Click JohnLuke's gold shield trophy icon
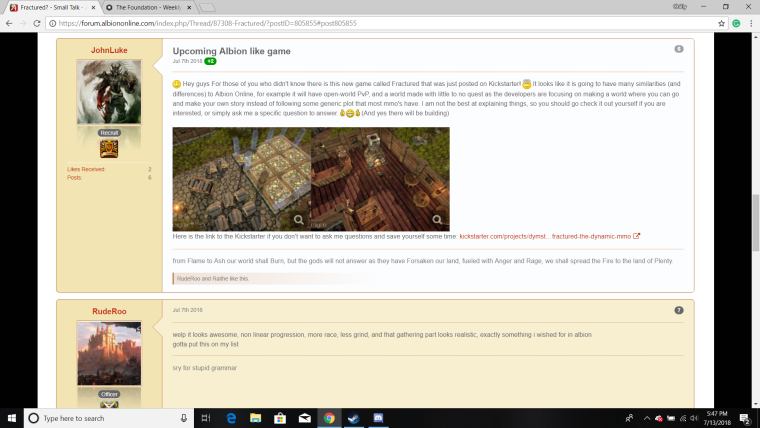 (109, 149)
